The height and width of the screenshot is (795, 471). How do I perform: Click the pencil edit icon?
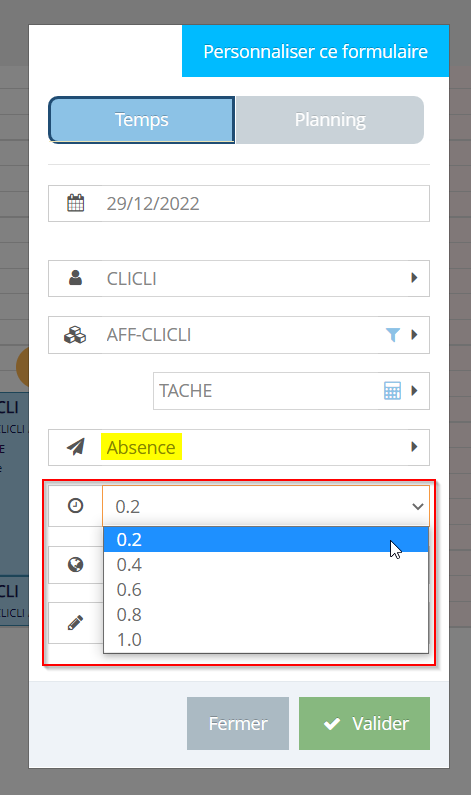coord(76,623)
